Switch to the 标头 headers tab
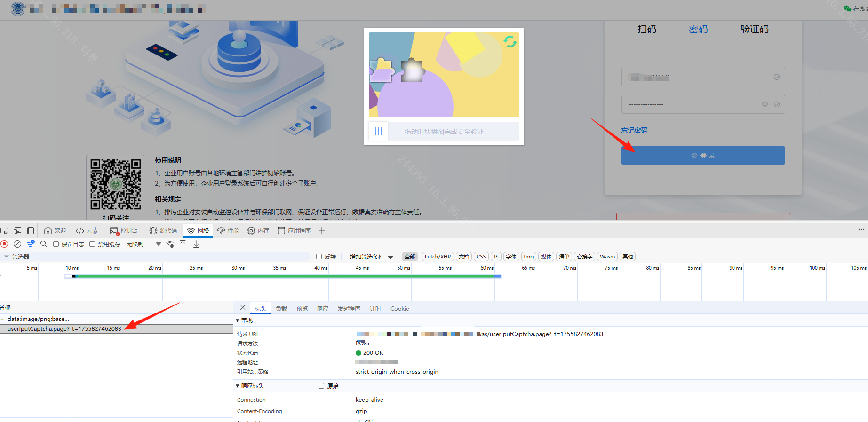Image resolution: width=868 pixels, height=422 pixels. click(261, 309)
